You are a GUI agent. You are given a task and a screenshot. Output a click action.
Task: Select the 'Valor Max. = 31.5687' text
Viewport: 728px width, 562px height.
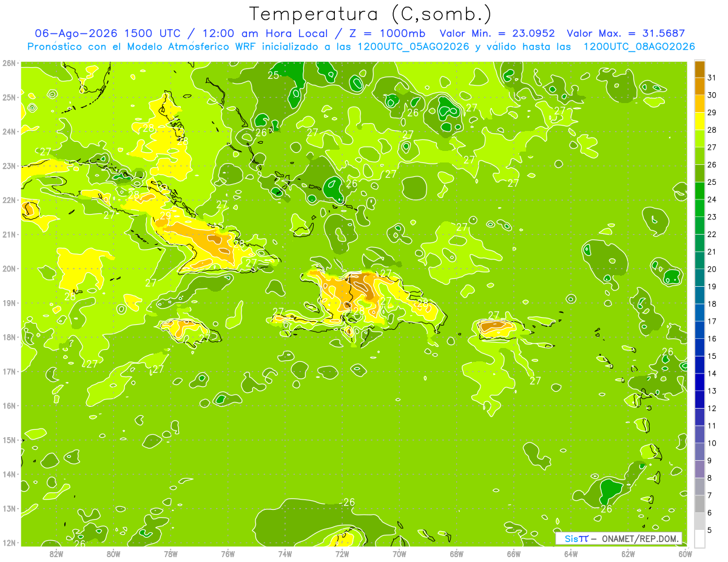coord(625,33)
